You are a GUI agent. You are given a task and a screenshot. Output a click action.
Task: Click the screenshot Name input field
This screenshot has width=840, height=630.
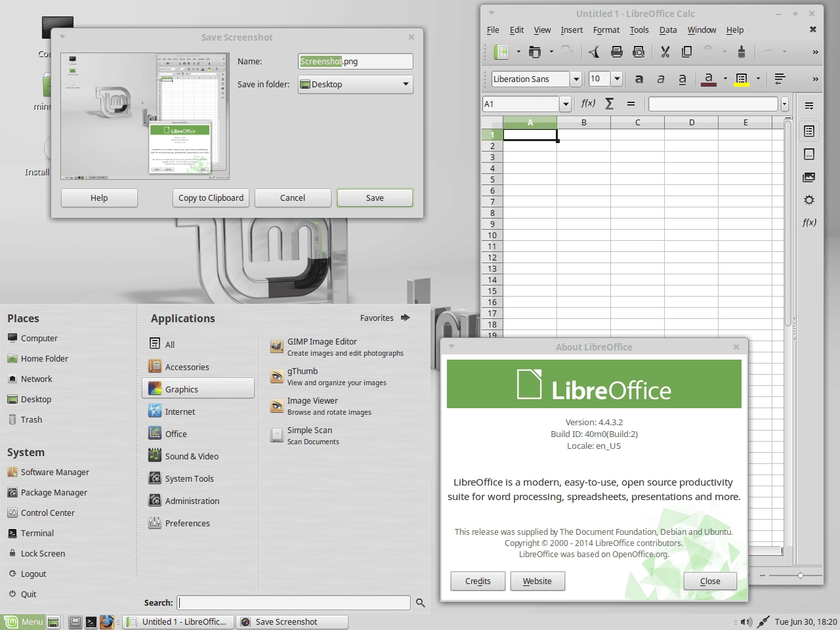click(356, 61)
